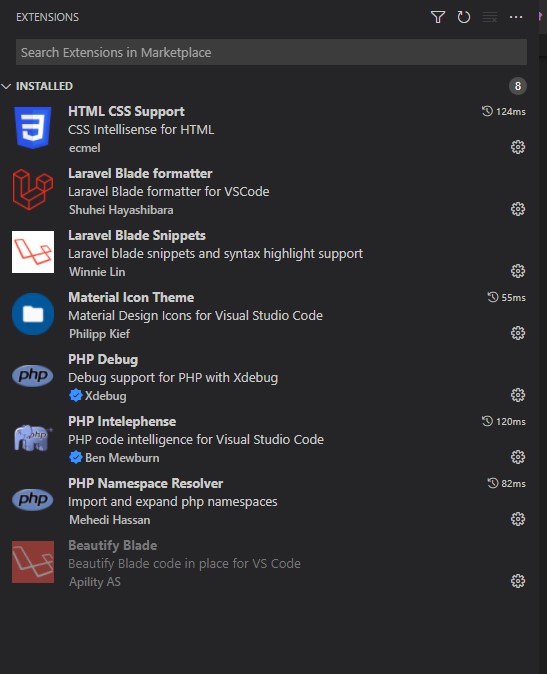Open the PHP Namespace Resolver gear menu
Viewport: 547px width, 674px height.
pos(518,519)
